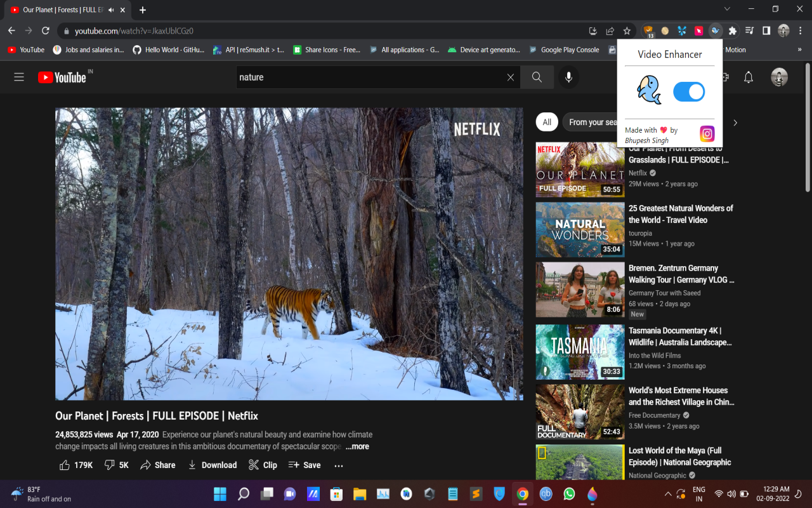Open Chrome tab search dropdown arrow
Screen dimensions: 812x508
727,9
